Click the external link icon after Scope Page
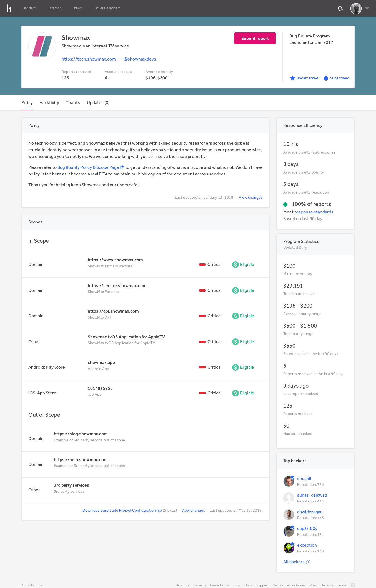 click(x=122, y=167)
